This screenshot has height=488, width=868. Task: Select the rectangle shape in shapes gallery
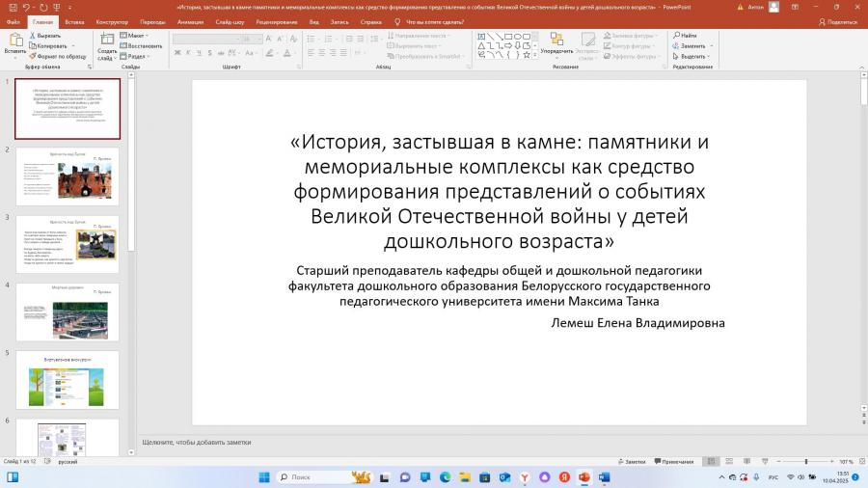508,37
